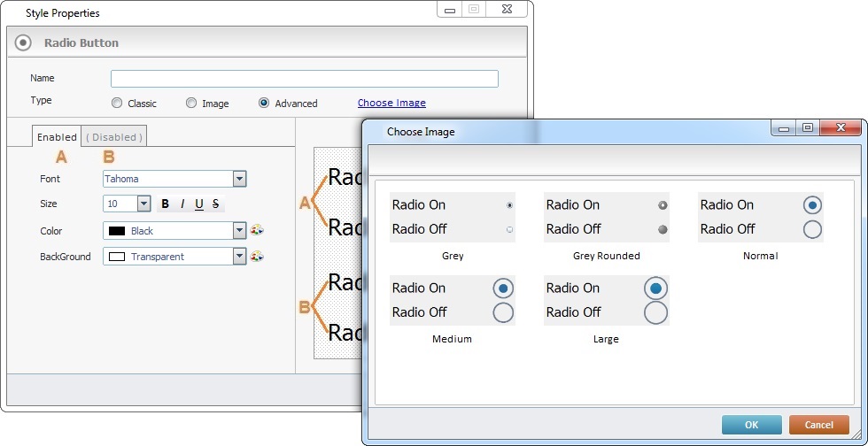Click the Choose Image link
This screenshot has height=446, width=868.
(x=391, y=104)
